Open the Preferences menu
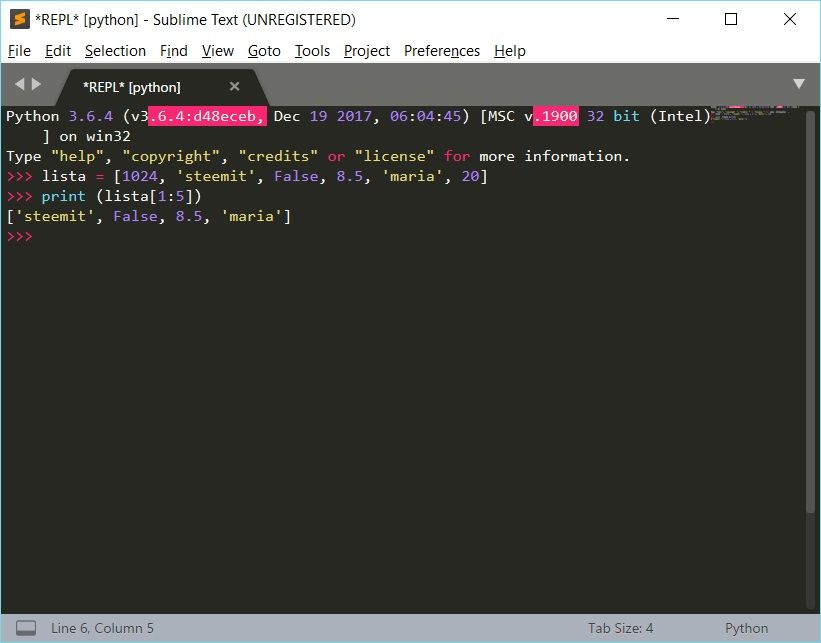This screenshot has width=821, height=643. [442, 51]
